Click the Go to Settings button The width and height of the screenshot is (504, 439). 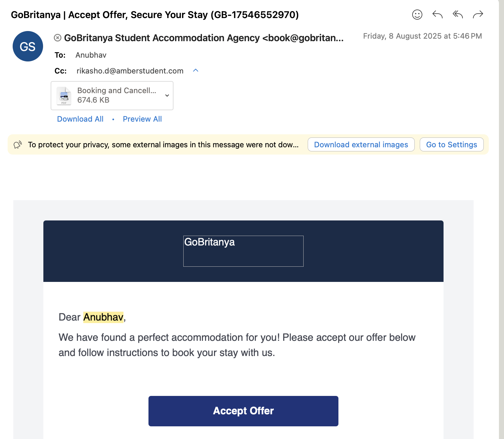coord(451,145)
